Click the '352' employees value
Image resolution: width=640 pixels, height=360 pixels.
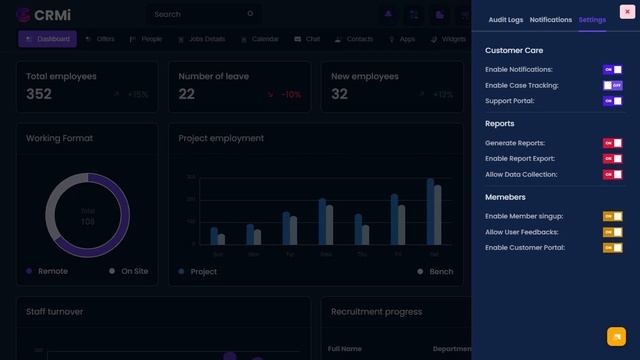coord(39,94)
